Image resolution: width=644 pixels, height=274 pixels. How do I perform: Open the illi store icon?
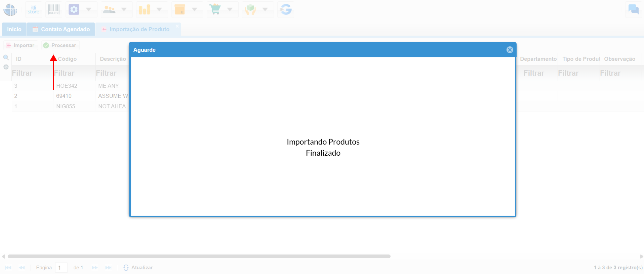click(34, 9)
